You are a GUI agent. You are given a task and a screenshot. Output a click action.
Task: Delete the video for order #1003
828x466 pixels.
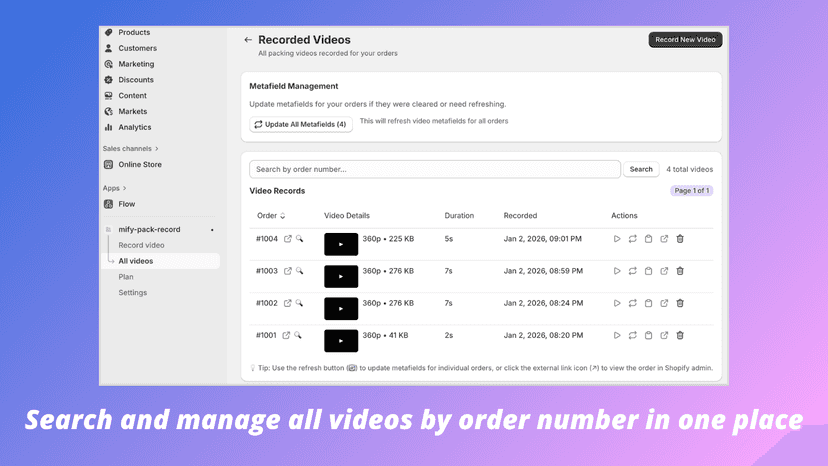(680, 271)
